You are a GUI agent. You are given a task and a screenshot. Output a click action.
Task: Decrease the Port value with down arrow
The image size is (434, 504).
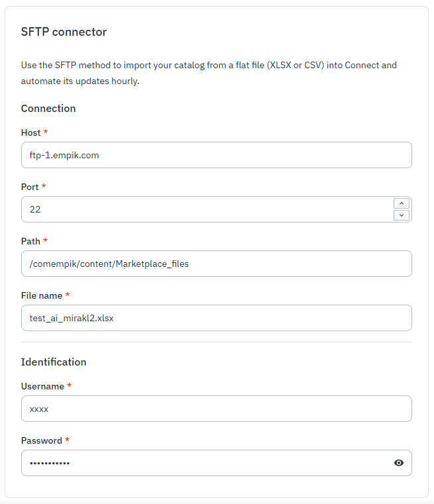(x=402, y=215)
